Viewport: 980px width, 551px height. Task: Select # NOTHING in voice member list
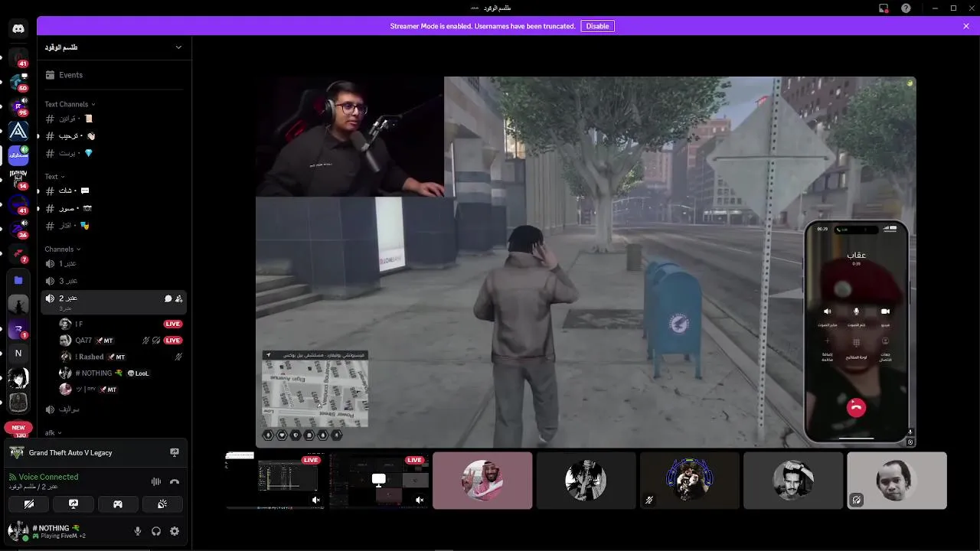pyautogui.click(x=121, y=373)
